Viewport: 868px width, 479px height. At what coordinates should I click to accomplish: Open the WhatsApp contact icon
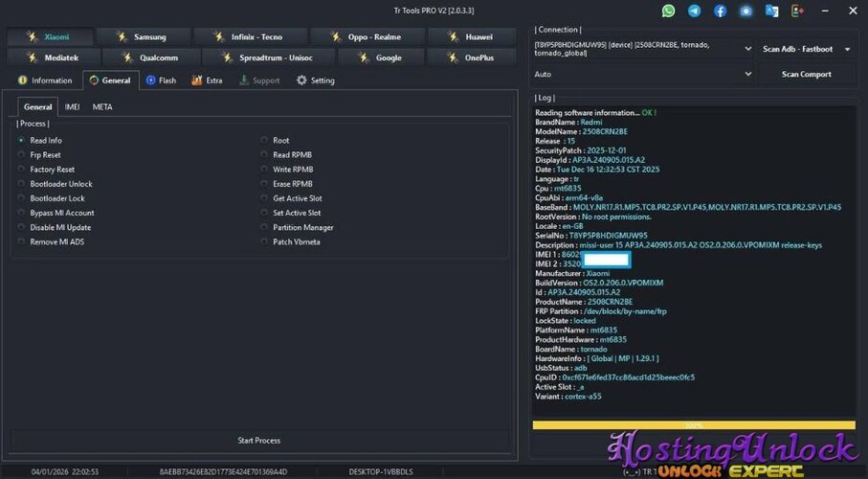pyautogui.click(x=668, y=11)
